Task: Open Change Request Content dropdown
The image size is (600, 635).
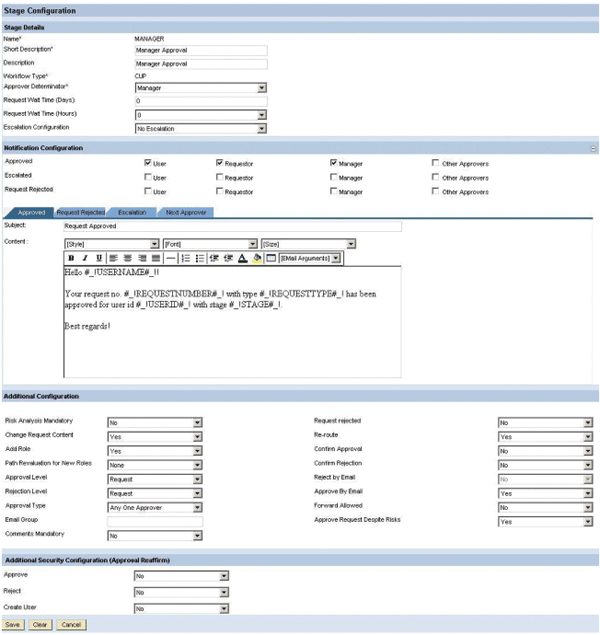Action: [x=155, y=437]
